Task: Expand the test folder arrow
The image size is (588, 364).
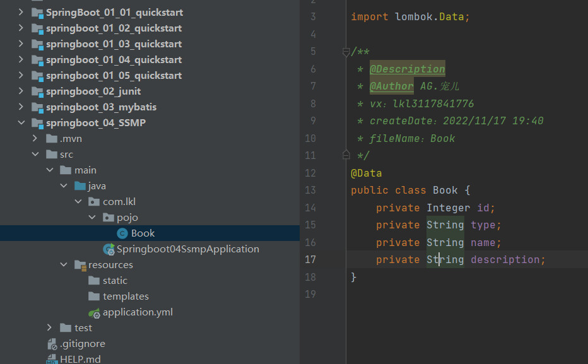Action: tap(49, 327)
